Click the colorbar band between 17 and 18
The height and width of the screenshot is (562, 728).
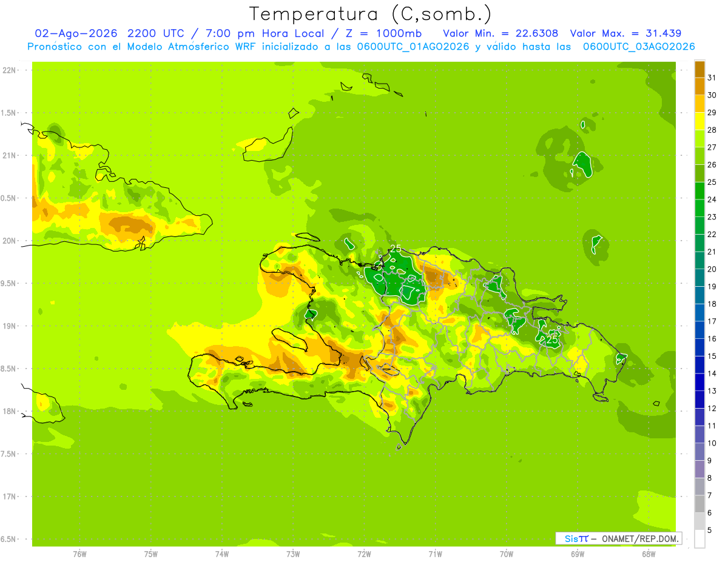[699, 313]
